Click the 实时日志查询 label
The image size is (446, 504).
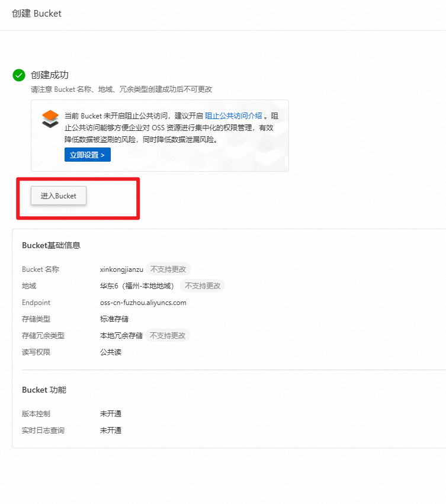(x=43, y=431)
